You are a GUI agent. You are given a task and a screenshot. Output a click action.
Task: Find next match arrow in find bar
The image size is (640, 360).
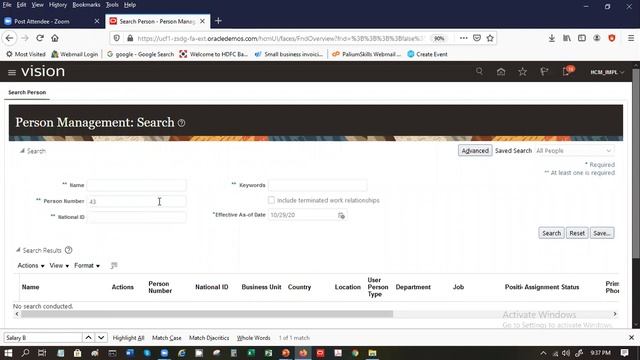(x=101, y=338)
